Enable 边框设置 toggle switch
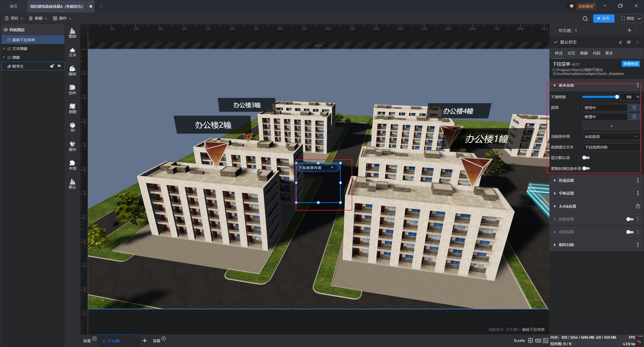Screen dimensions: 644x347 tap(630, 219)
